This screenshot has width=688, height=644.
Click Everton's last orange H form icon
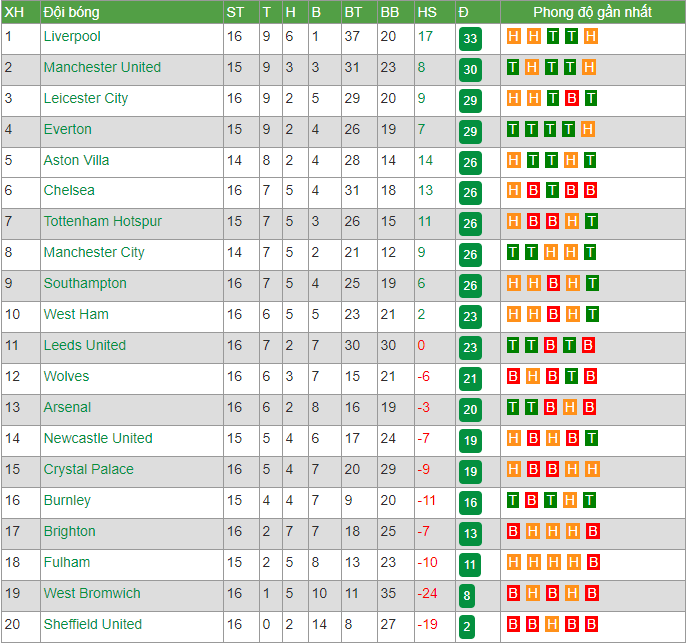[x=588, y=129]
